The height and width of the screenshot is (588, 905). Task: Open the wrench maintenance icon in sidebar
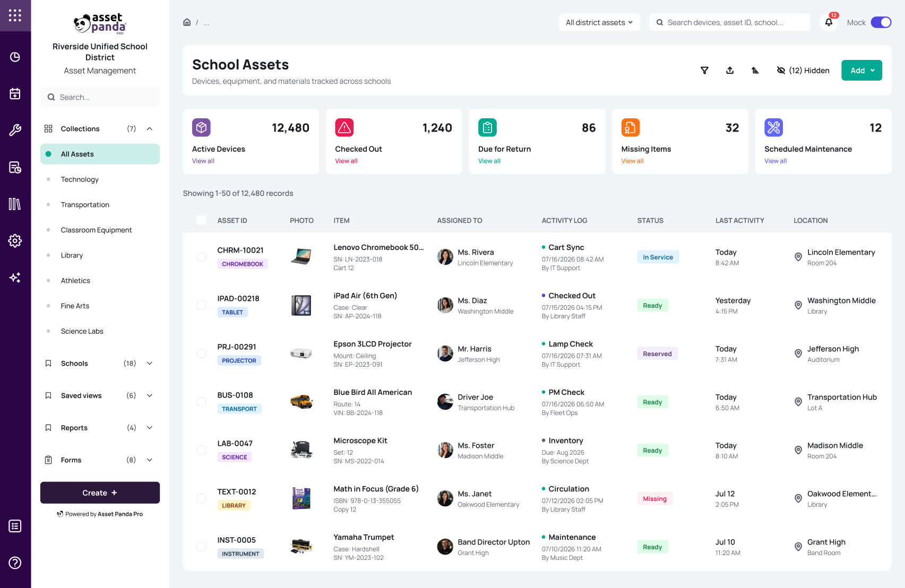[15, 130]
